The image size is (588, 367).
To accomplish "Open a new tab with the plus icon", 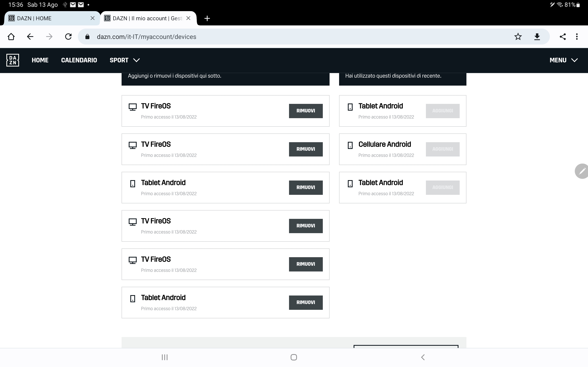I will coord(207,18).
